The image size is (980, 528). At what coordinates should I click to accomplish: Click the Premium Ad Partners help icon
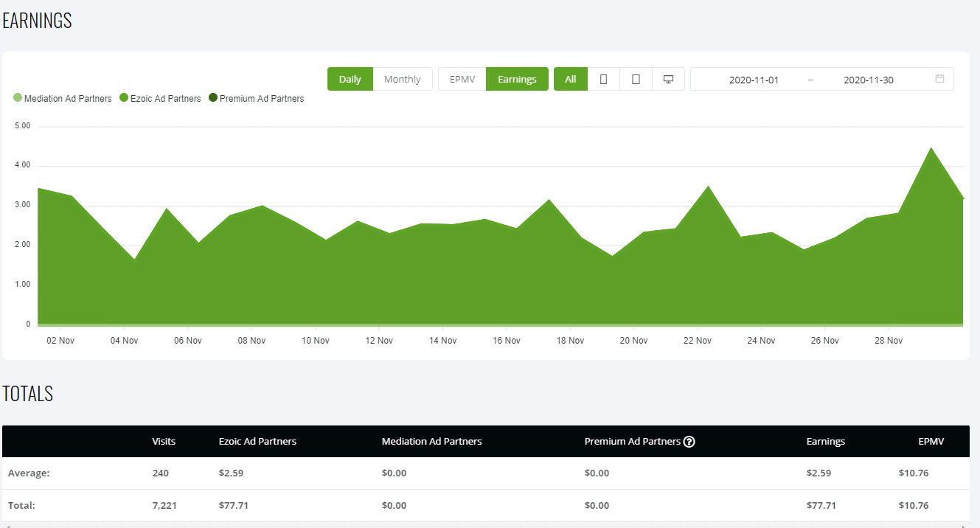click(x=689, y=442)
